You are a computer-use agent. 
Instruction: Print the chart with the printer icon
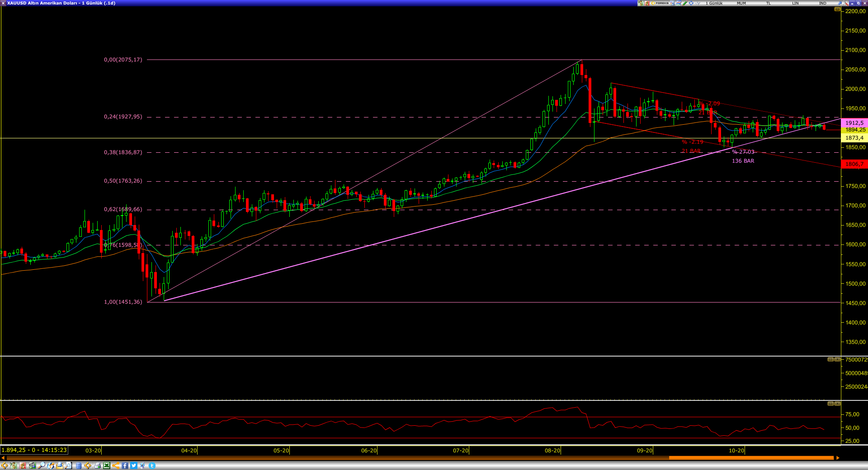click(x=97, y=465)
